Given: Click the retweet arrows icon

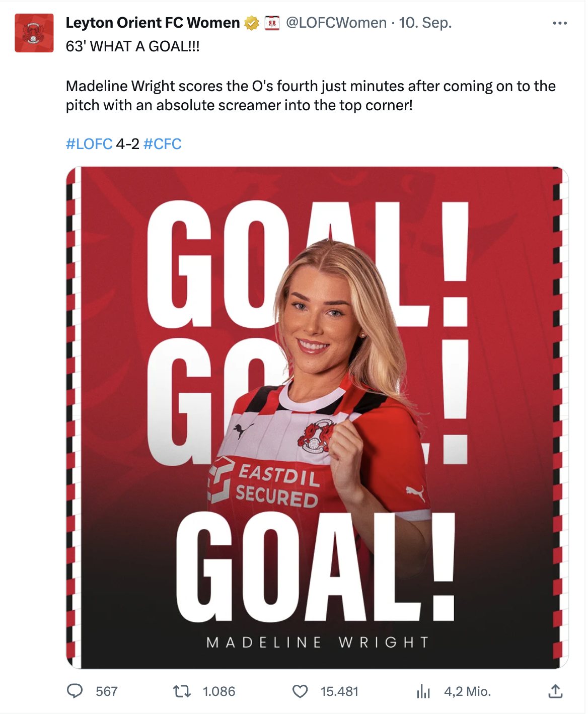Looking at the screenshot, I should click(x=182, y=691).
